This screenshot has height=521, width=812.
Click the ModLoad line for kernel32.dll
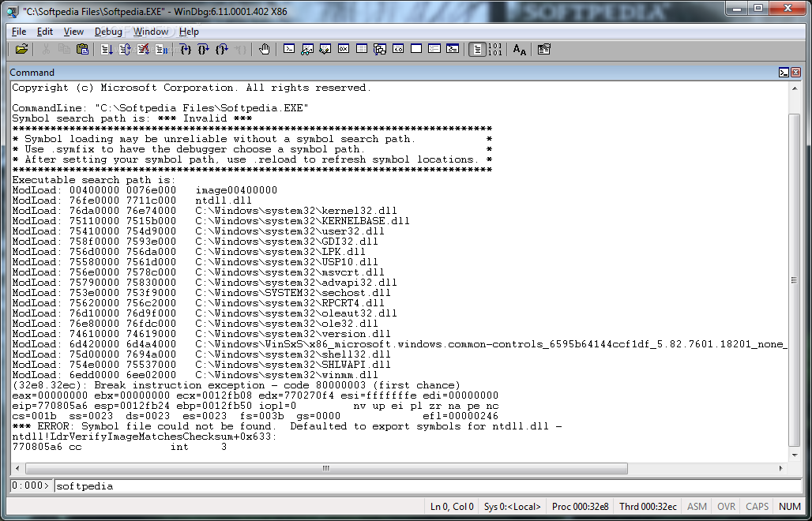(205, 211)
